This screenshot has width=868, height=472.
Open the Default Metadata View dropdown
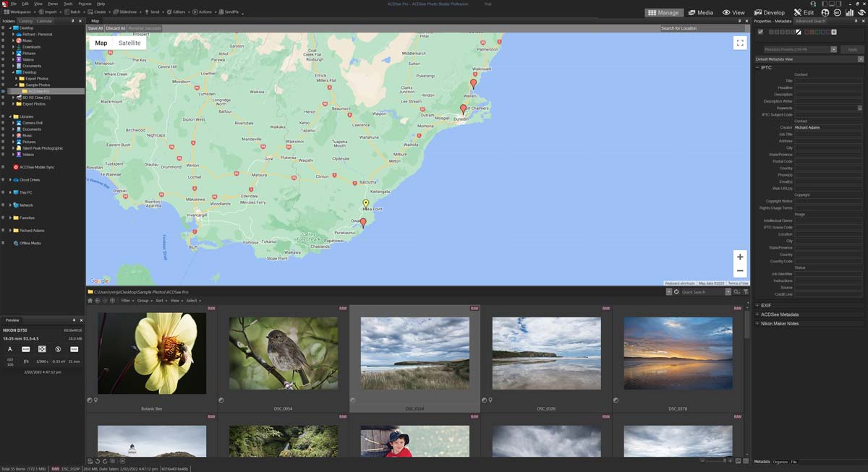860,59
